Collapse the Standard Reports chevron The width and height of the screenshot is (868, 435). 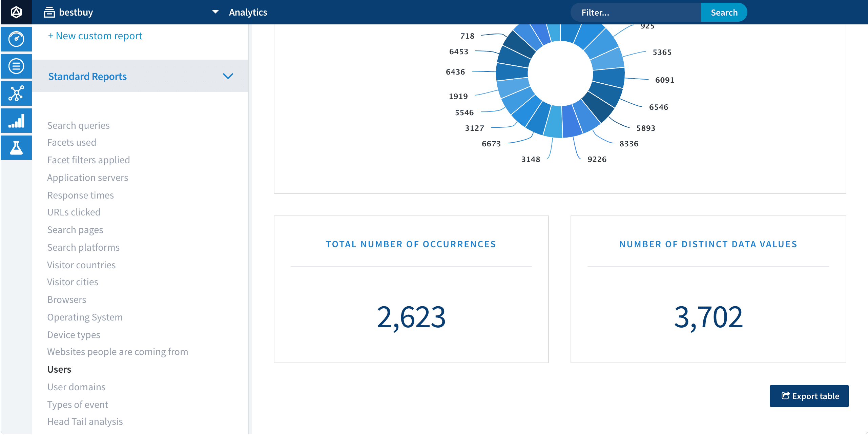(228, 76)
